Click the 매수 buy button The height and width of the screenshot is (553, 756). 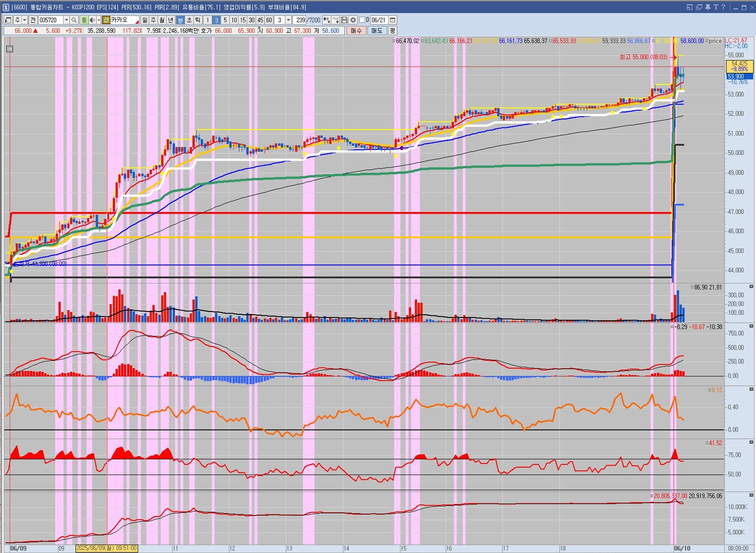tap(356, 31)
